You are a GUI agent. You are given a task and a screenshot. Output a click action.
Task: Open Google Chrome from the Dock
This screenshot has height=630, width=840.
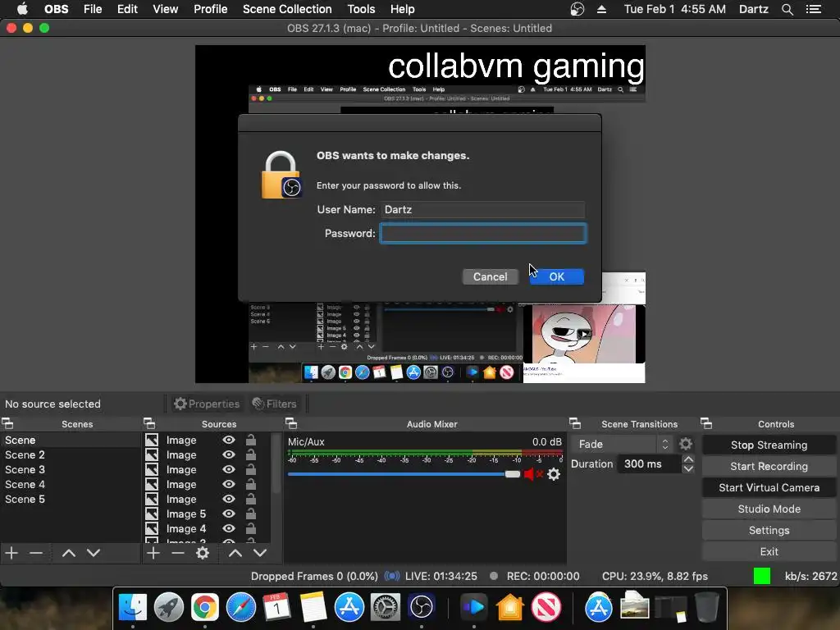coord(204,607)
